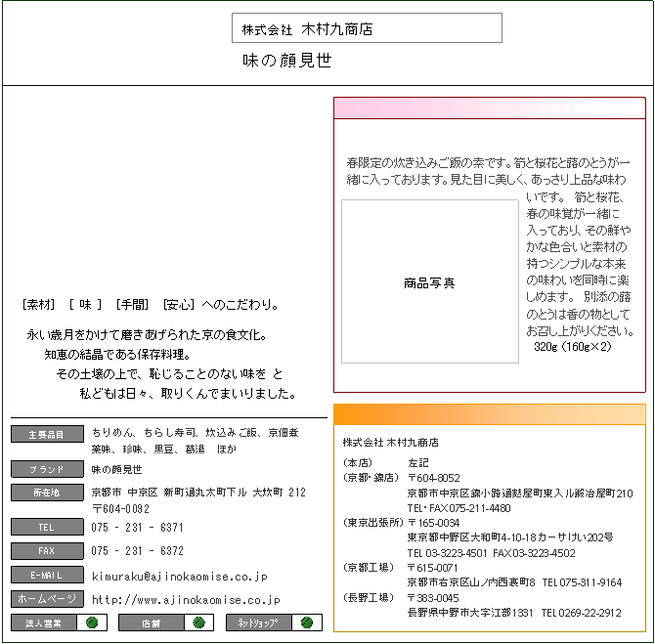Click the 主要品目 label
Viewport: 655px width, 644px height.
click(x=47, y=434)
